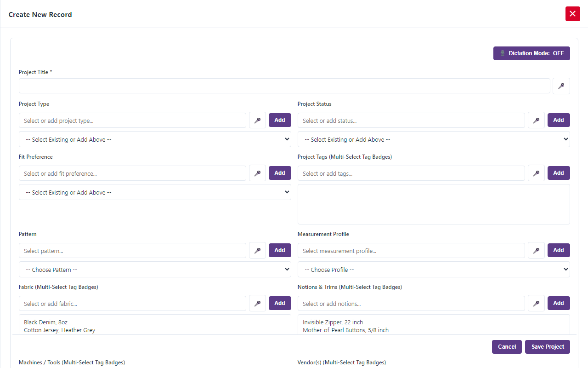588x368 pixels.
Task: Click the microphone icon for Measurement Profile
Action: [x=536, y=250]
